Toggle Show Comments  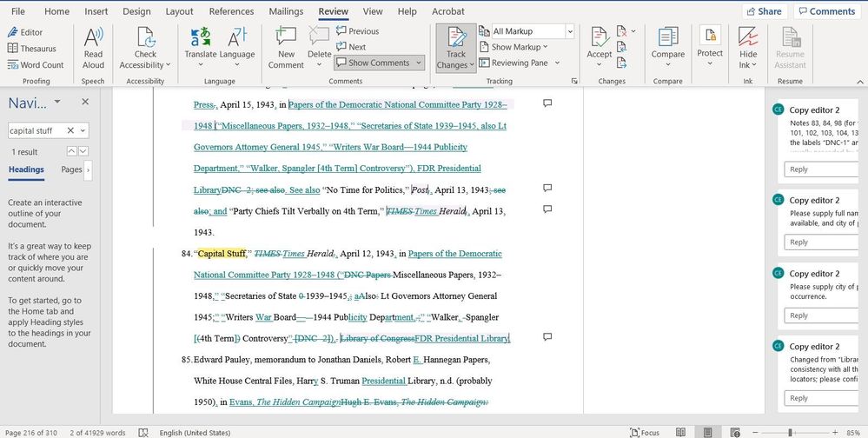tap(373, 63)
